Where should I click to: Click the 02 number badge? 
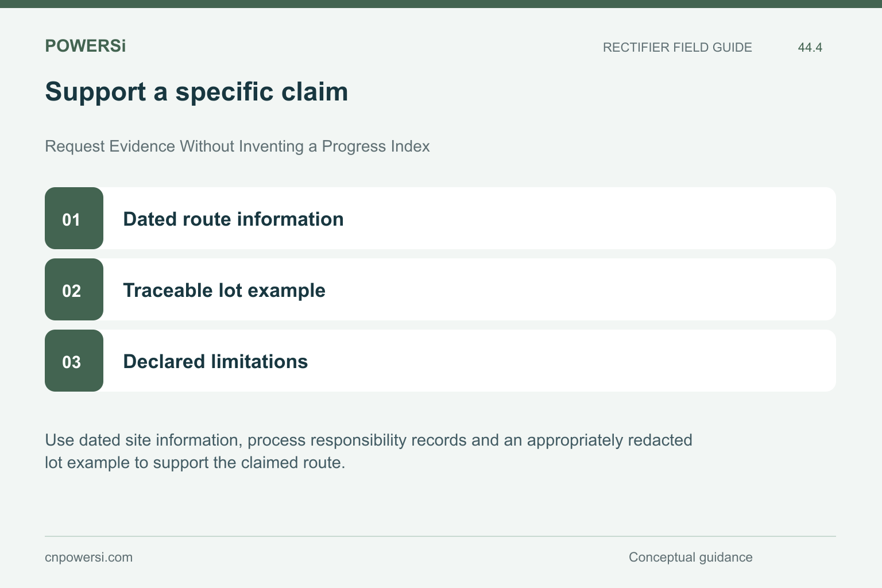click(x=74, y=289)
